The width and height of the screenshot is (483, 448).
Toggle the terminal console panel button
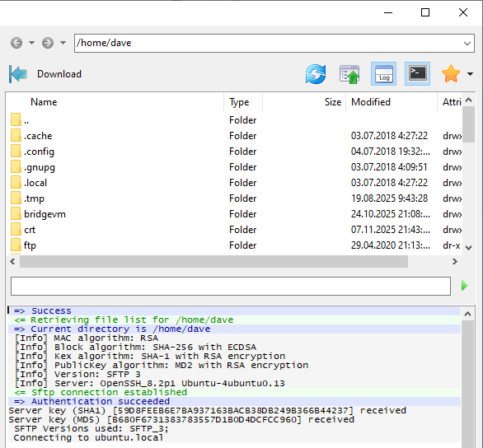pyautogui.click(x=417, y=74)
